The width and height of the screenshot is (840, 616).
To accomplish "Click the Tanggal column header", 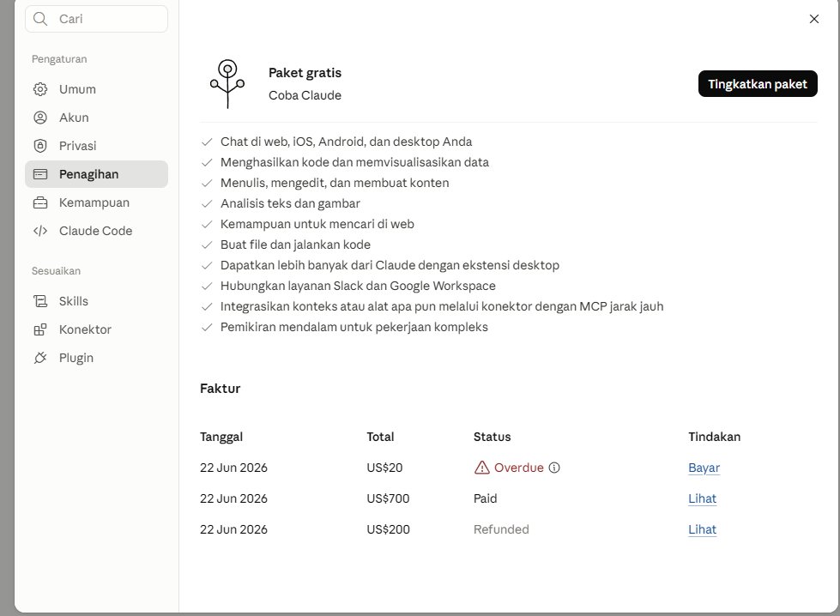I will click(221, 437).
